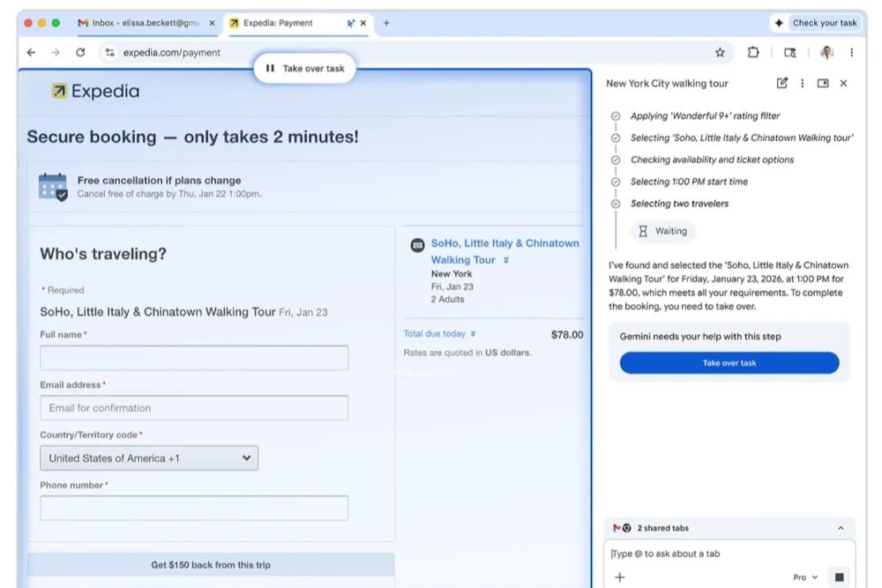Open the Chrome extensions puzzle icon
The image size is (882, 588).
tap(753, 53)
